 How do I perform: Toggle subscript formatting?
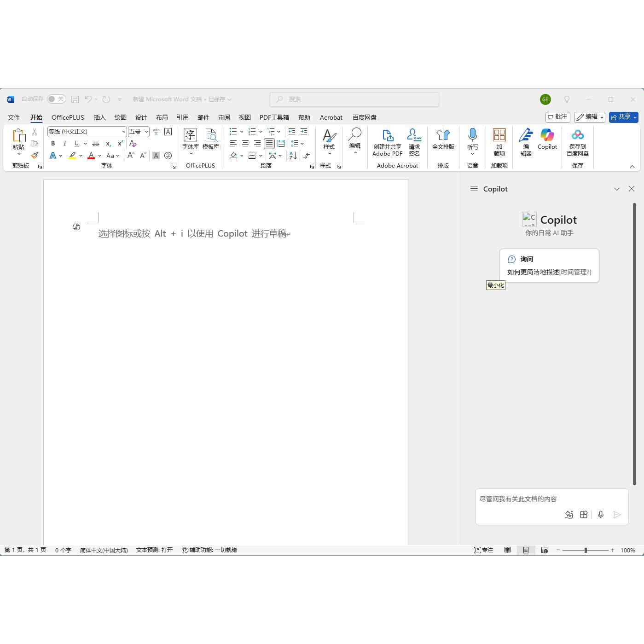108,144
